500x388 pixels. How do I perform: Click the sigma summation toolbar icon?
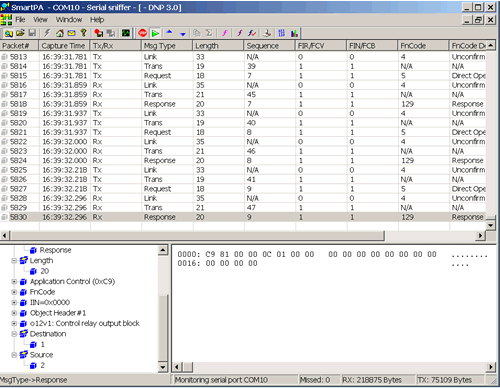pyautogui.click(x=209, y=33)
